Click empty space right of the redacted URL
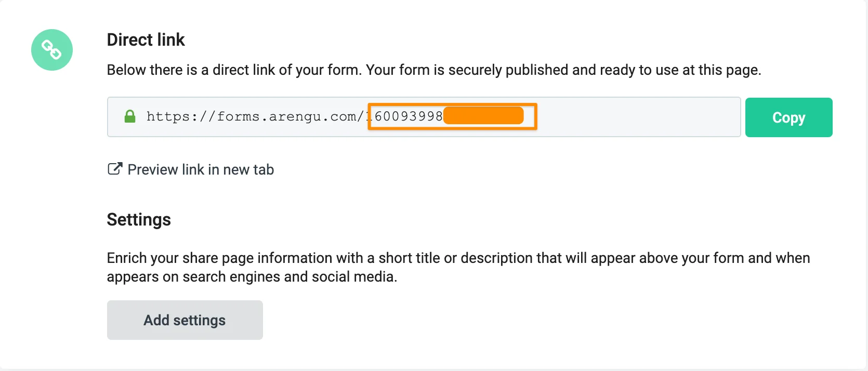 click(634, 116)
